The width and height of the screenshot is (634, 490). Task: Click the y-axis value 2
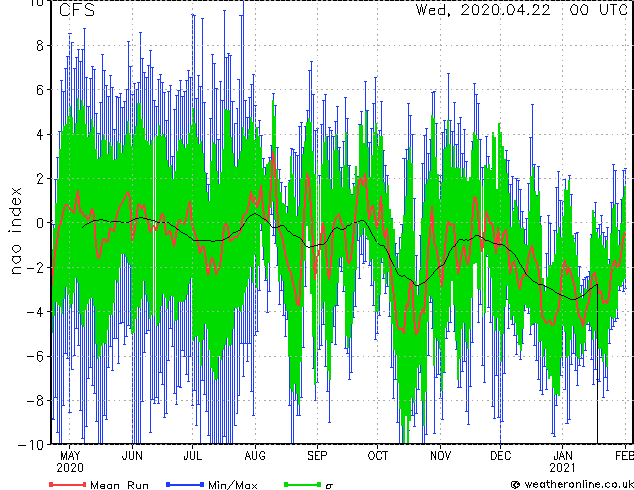[40, 179]
